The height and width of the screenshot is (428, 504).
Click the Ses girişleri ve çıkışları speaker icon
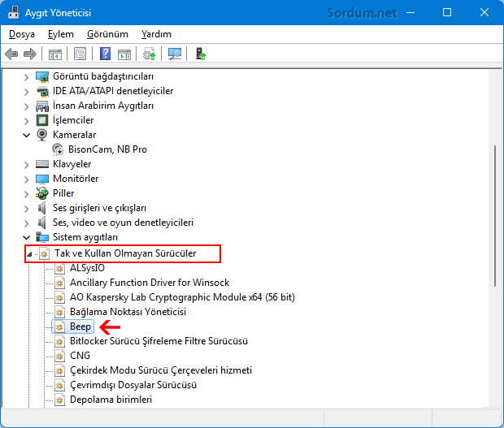(x=41, y=208)
